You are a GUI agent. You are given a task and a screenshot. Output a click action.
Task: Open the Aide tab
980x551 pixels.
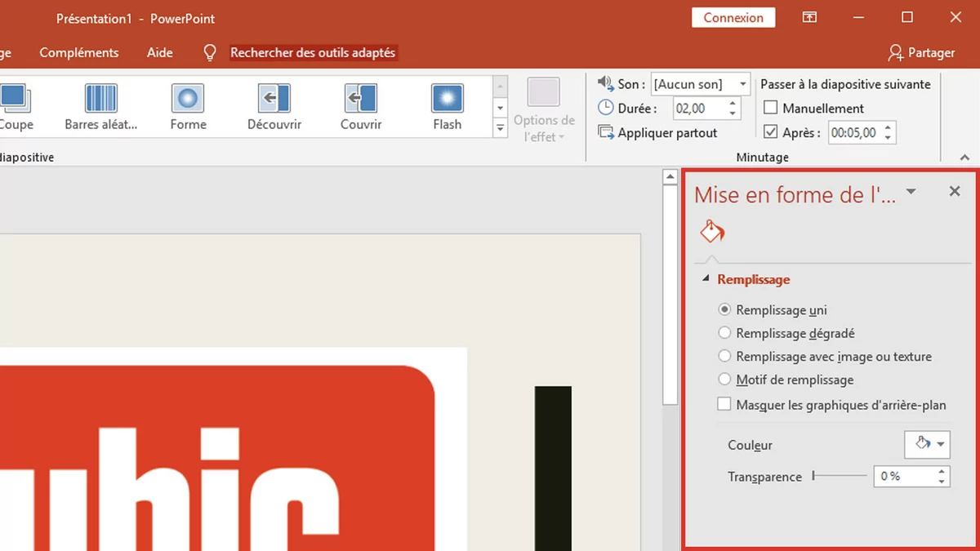point(160,53)
